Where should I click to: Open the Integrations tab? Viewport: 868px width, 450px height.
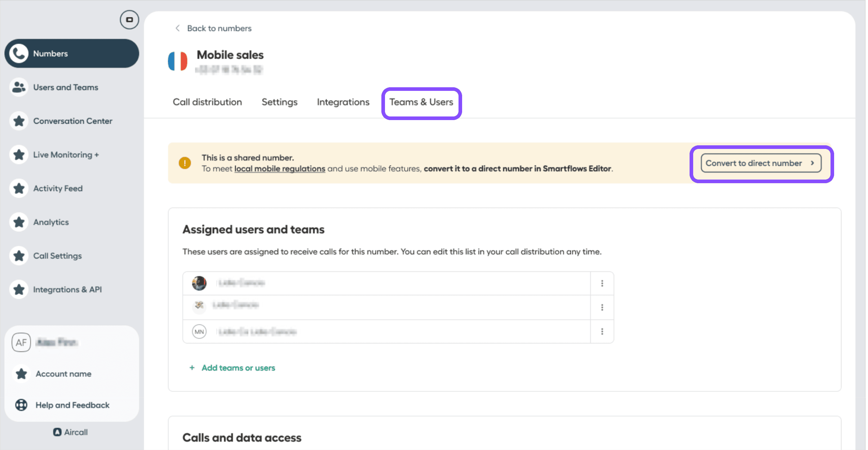343,102
